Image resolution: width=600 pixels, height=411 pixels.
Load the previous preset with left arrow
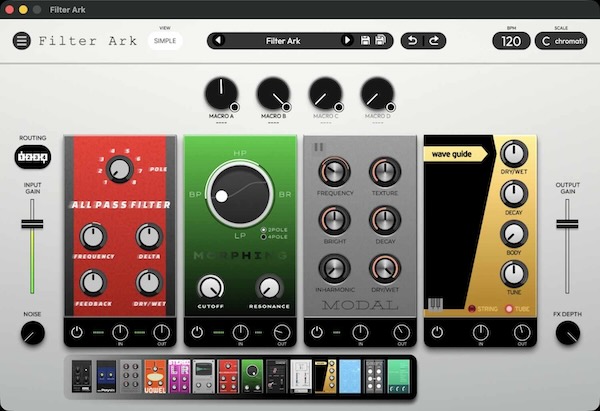(x=218, y=40)
